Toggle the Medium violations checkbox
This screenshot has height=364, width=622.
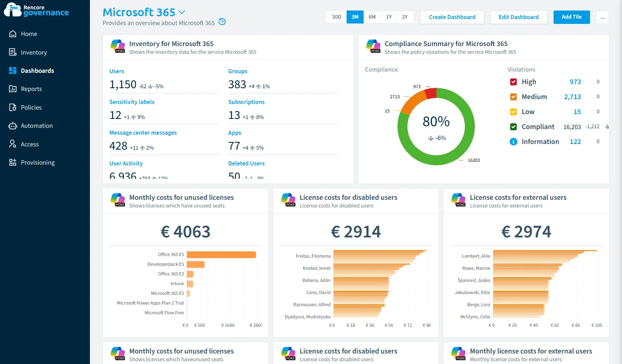click(x=513, y=97)
